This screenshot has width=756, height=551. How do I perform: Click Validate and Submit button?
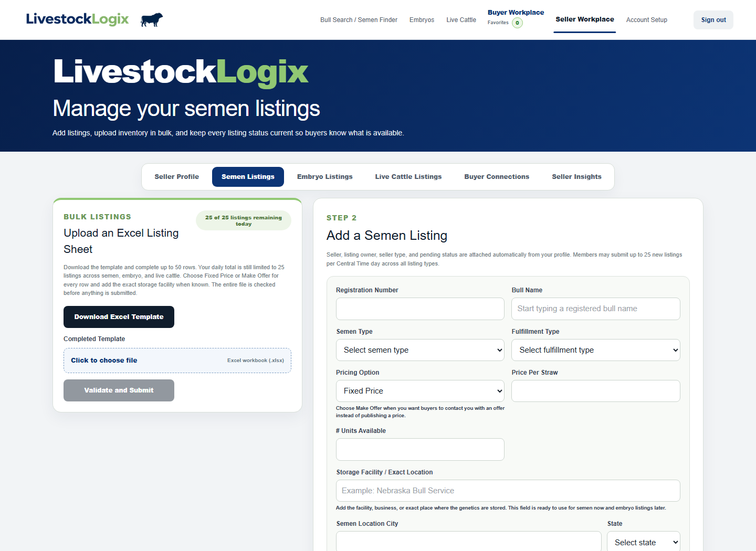[119, 390]
